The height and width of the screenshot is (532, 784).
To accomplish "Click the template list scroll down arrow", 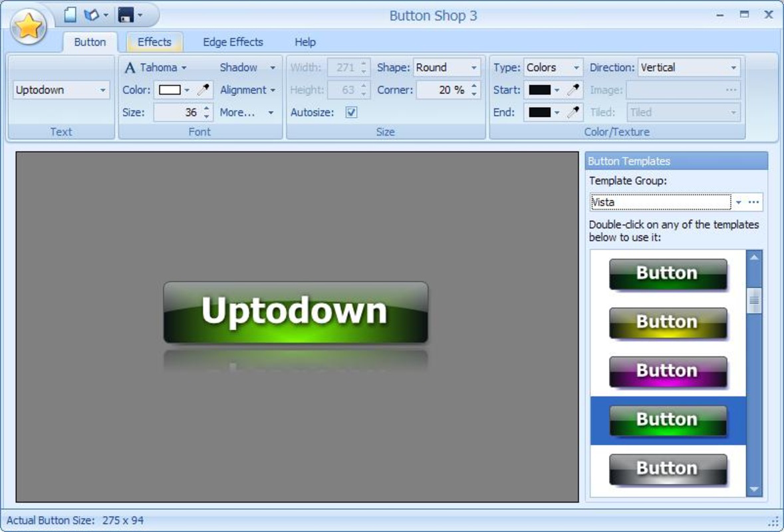I will (x=754, y=489).
